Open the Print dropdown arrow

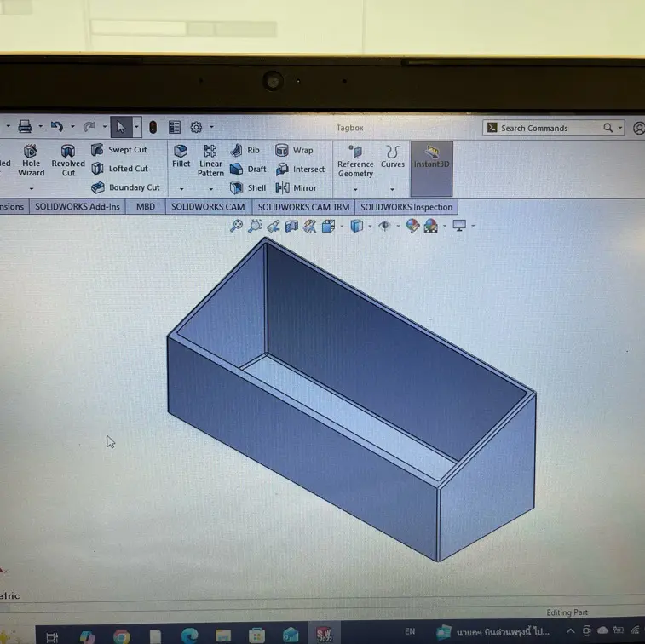pyautogui.click(x=40, y=126)
